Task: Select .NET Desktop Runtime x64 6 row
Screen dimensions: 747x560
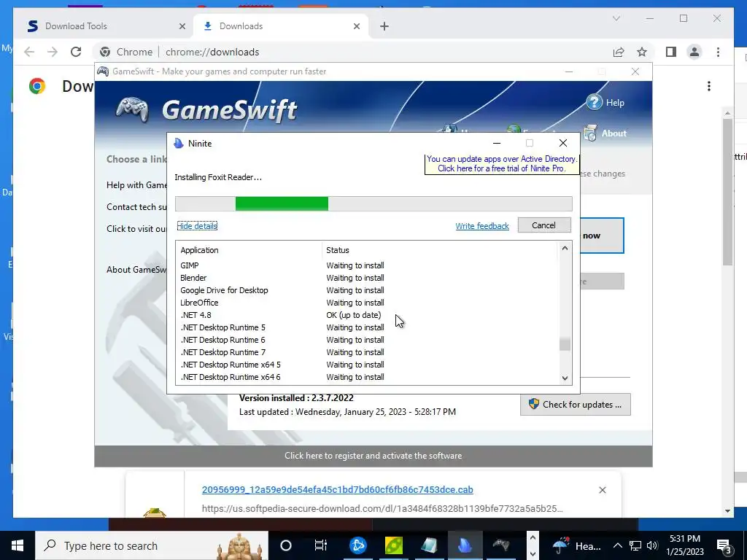Action: pos(367,377)
